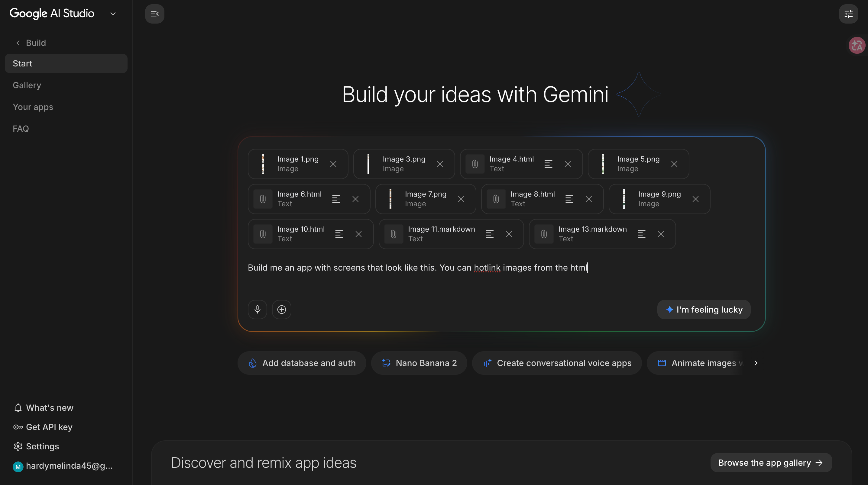Click the plus add attachment icon

point(281,309)
